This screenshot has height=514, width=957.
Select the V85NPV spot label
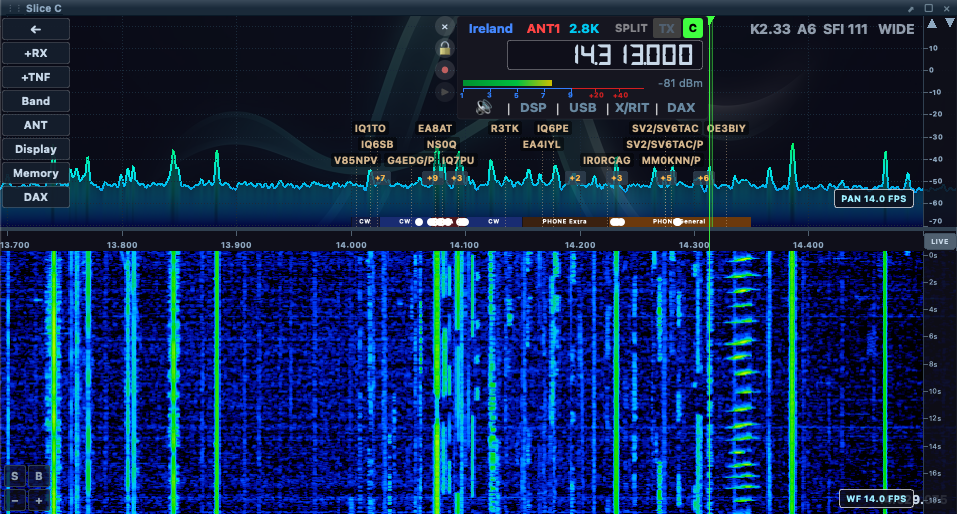coord(355,161)
